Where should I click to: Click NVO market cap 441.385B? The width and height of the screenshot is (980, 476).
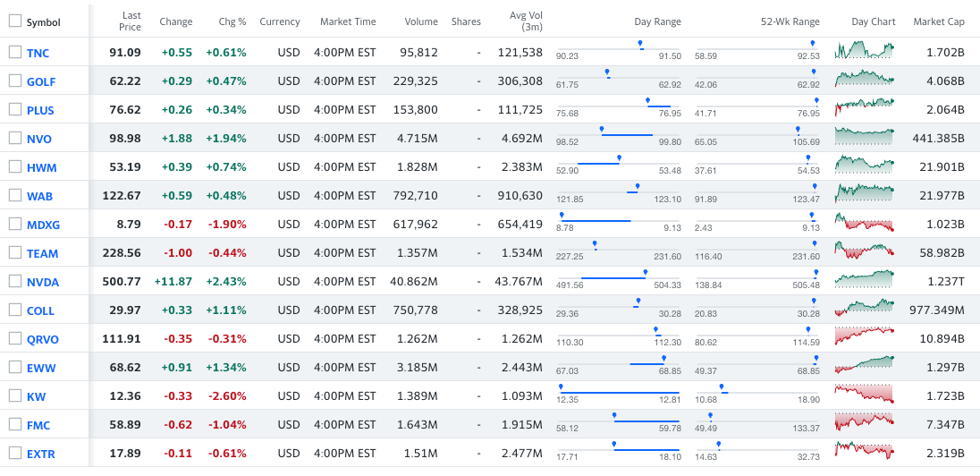(937, 138)
